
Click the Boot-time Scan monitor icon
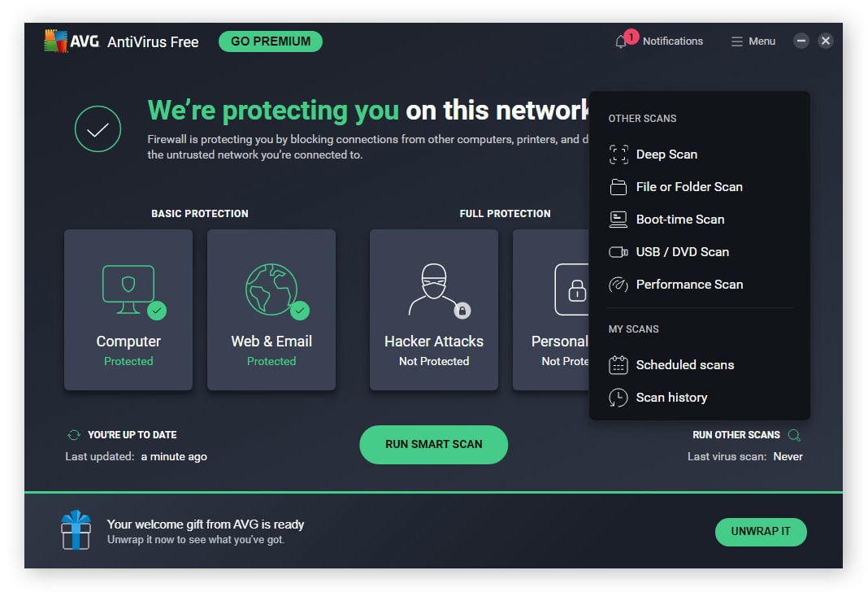[618, 219]
